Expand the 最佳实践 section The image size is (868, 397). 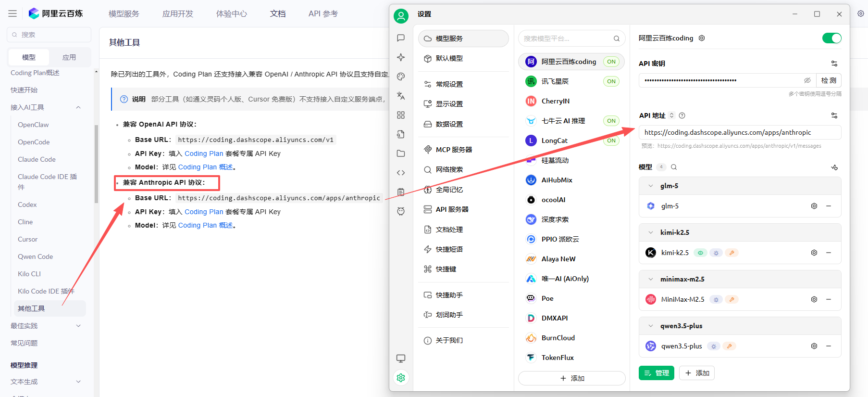[x=78, y=326]
